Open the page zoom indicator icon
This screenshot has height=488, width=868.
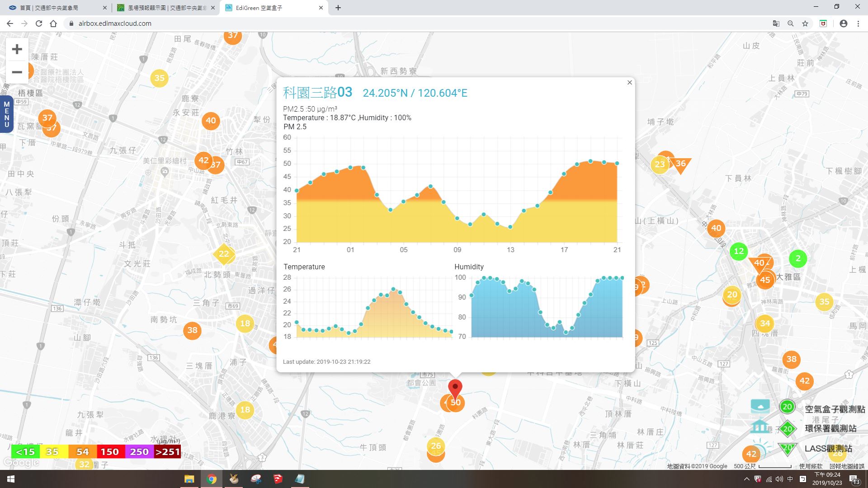click(790, 23)
